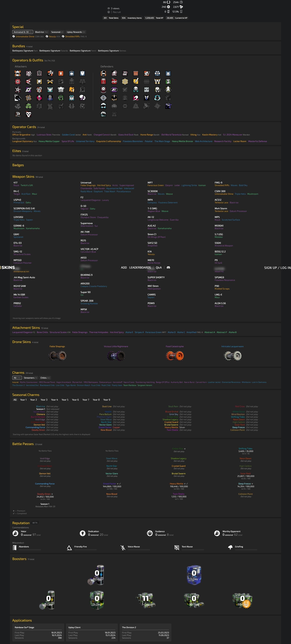Click the SIGN UP / LOG IN link
This screenshot has height=644, width=291.
click(277, 268)
